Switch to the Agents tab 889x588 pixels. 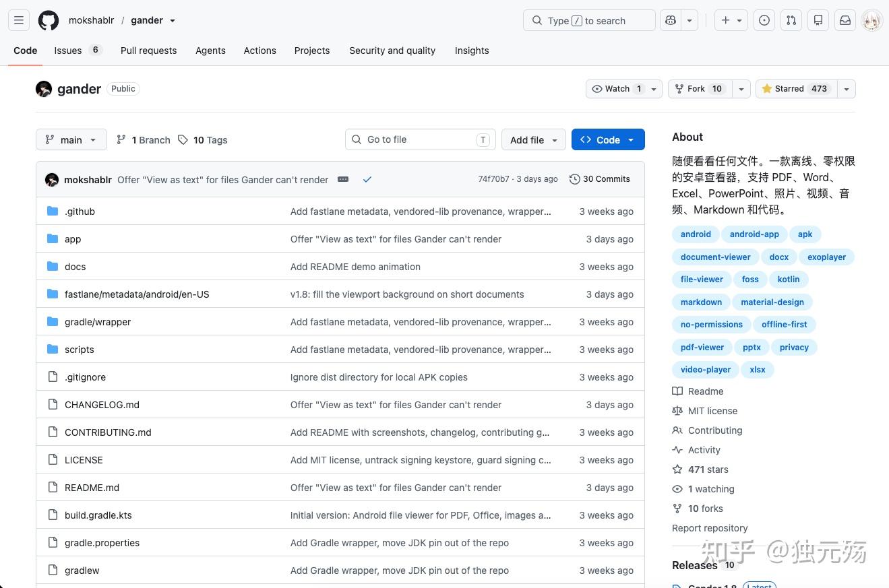pos(210,51)
